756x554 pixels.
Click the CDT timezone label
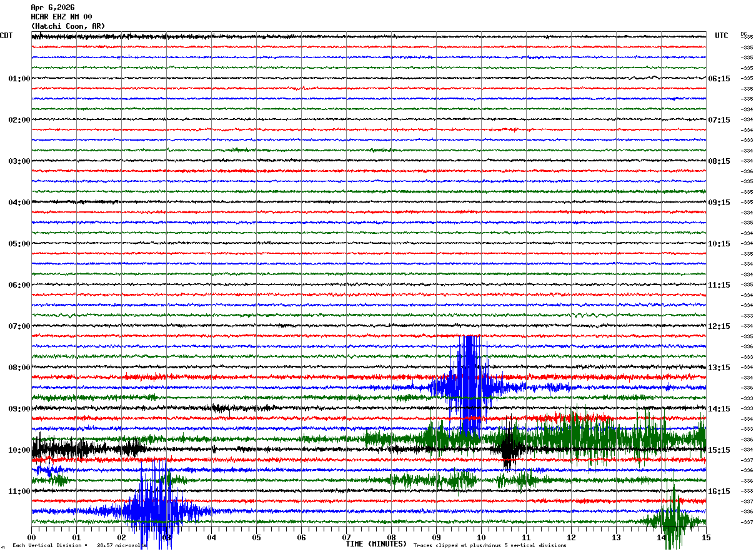[x=6, y=36]
